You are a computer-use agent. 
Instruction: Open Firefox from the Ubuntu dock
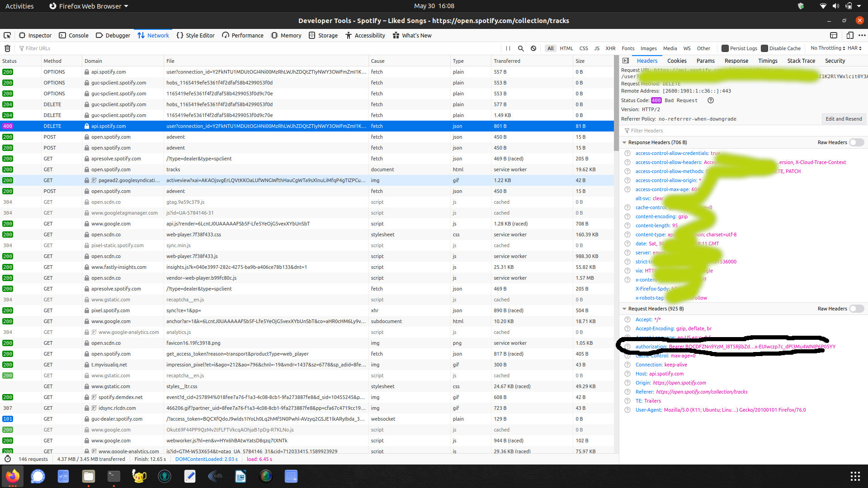coord(13,476)
